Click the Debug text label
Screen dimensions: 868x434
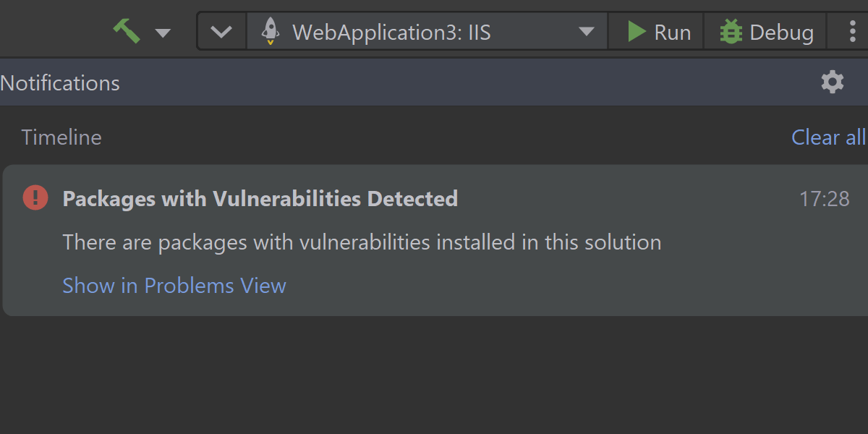point(781,33)
